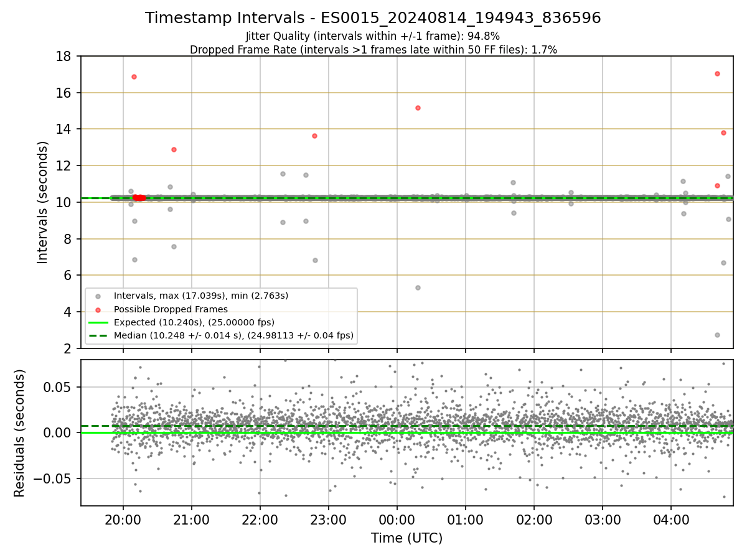747x560 pixels.
Task: Select red dropped-frame point near 13 s before 21:00
Action: coord(174,149)
